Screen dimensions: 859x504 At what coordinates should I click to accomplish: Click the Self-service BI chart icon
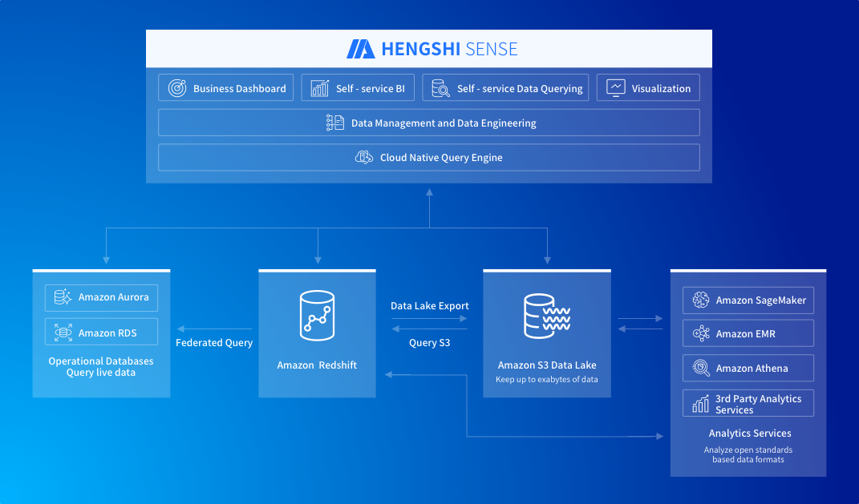point(320,88)
